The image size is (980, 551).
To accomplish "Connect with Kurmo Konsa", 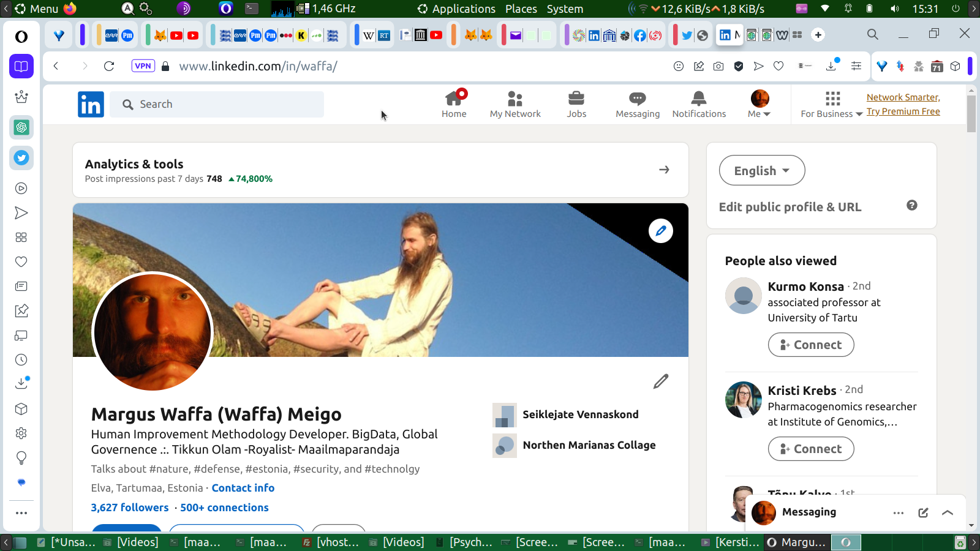I will pyautogui.click(x=811, y=345).
